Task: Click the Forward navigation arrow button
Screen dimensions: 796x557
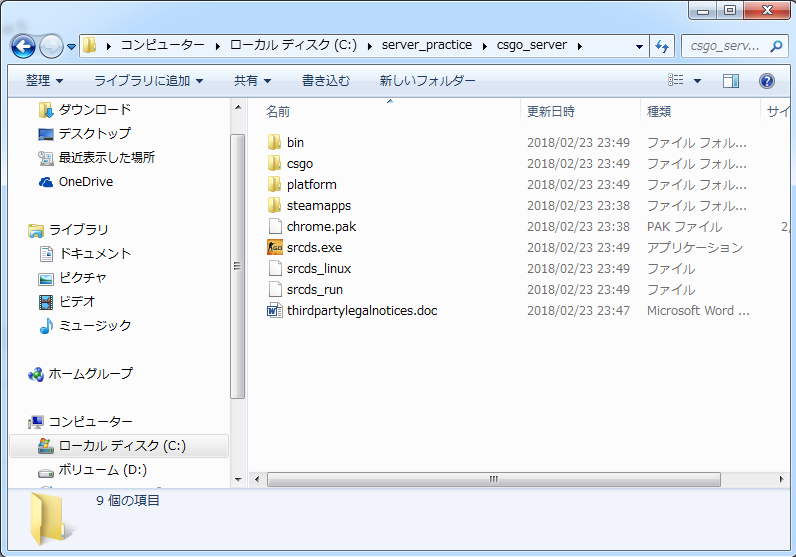Action: 51,47
